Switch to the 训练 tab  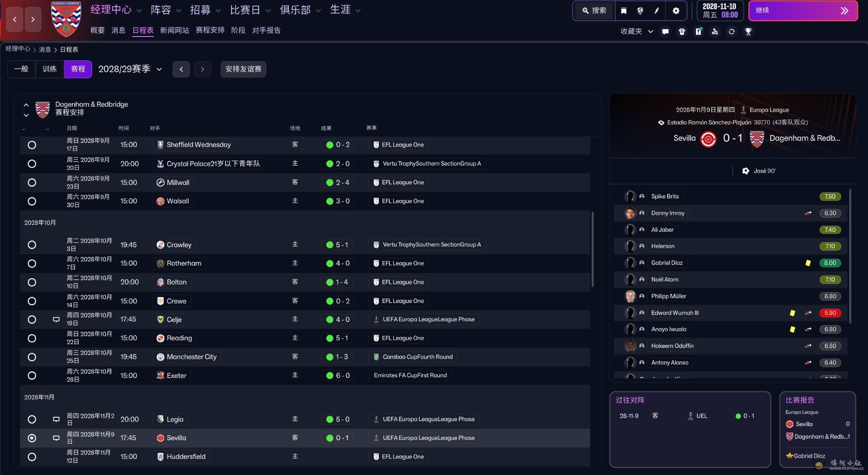[50, 69]
